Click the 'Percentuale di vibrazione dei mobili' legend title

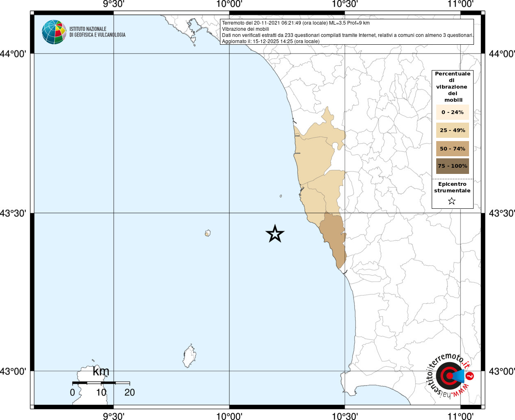click(453, 87)
